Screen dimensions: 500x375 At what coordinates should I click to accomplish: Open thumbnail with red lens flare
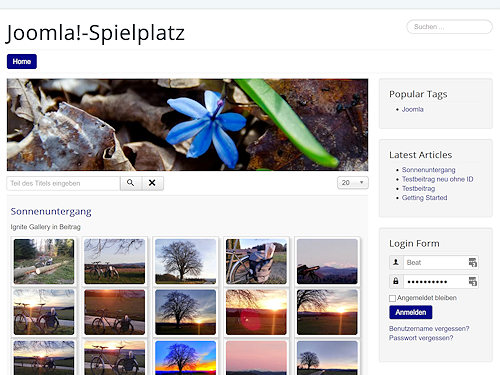(256, 312)
